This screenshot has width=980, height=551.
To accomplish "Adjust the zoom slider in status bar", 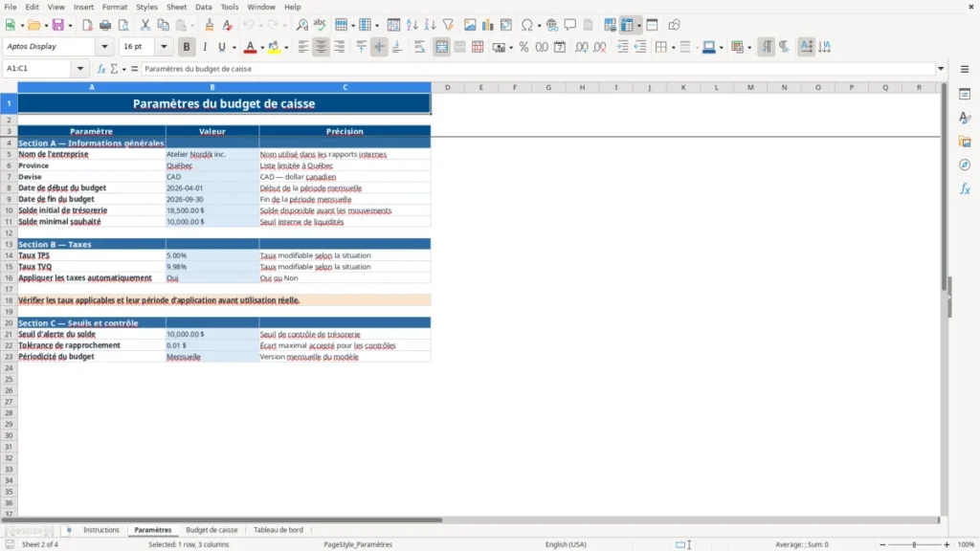I will pyautogui.click(x=914, y=544).
